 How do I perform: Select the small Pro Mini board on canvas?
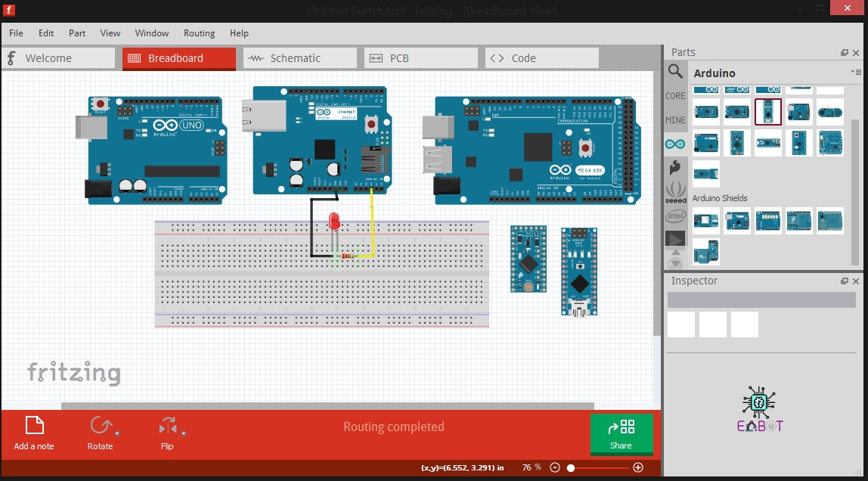pyautogui.click(x=528, y=259)
